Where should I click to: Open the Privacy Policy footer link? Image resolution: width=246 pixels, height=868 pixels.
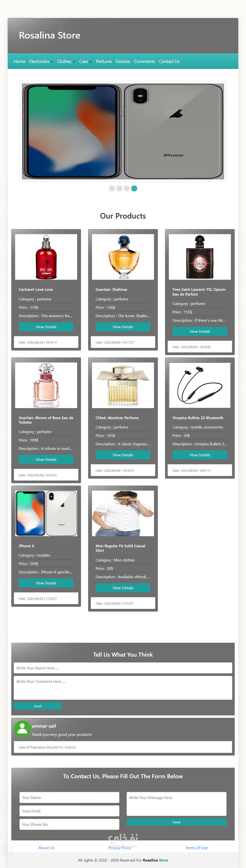tap(119, 847)
